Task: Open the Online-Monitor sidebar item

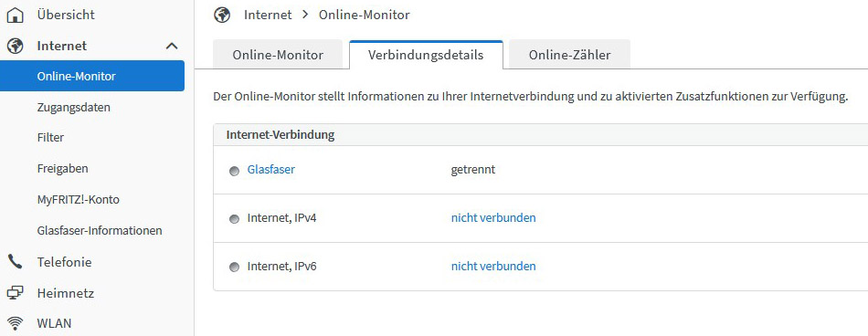Action: (x=92, y=76)
